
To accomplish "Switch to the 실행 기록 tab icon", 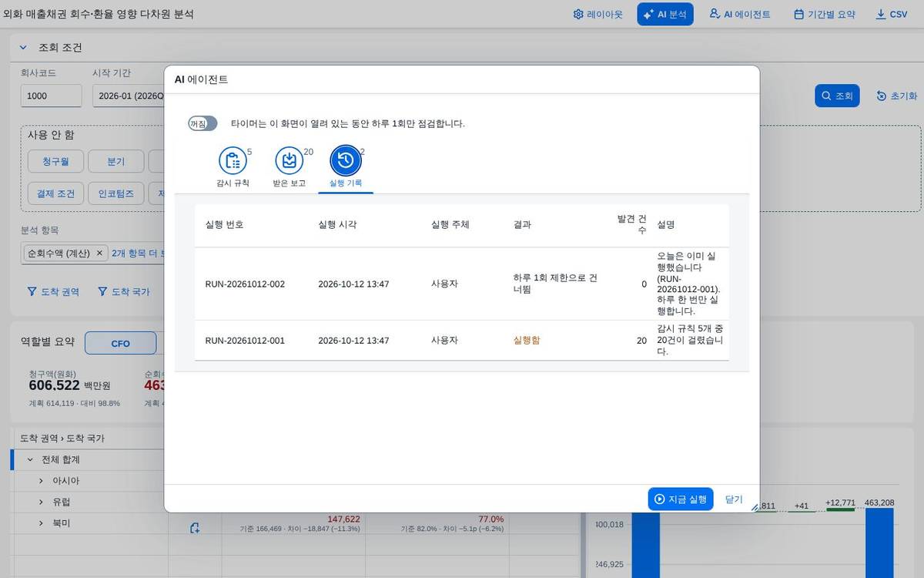I will 346,160.
